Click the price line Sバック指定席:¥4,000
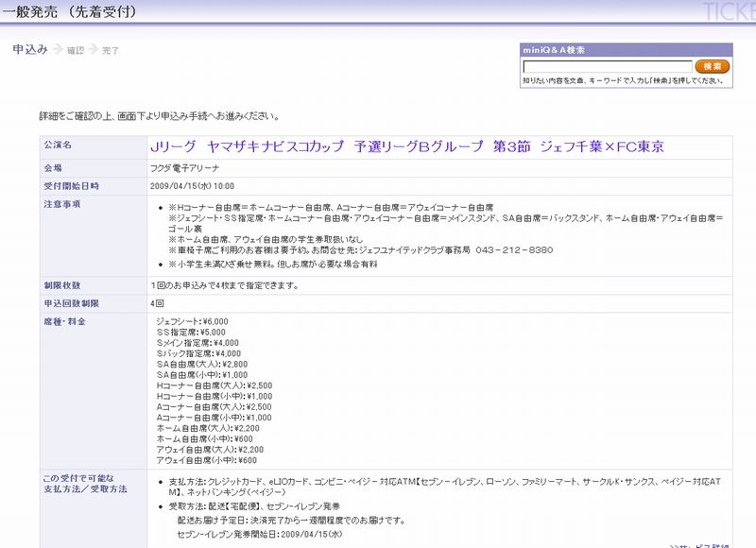This screenshot has height=548, width=756. click(198, 353)
